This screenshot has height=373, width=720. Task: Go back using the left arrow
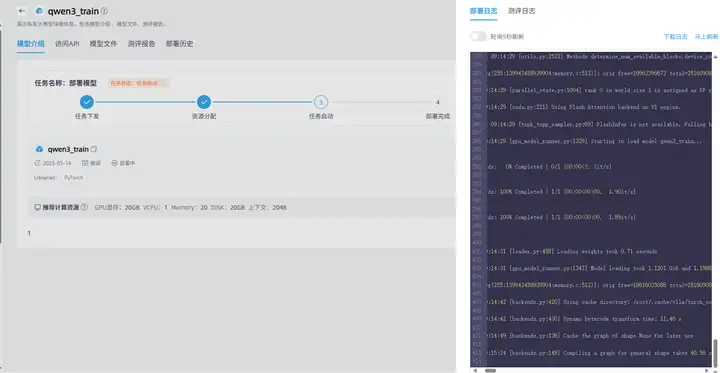point(22,11)
